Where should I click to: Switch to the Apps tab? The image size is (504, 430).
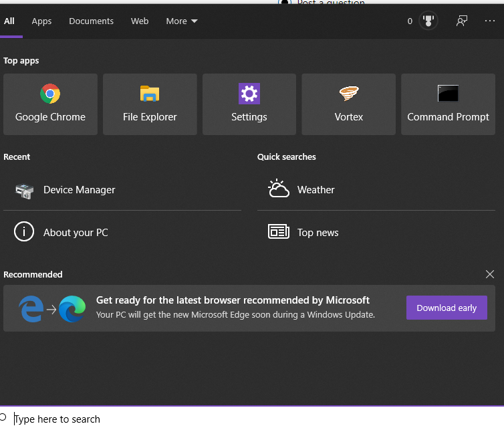click(41, 21)
